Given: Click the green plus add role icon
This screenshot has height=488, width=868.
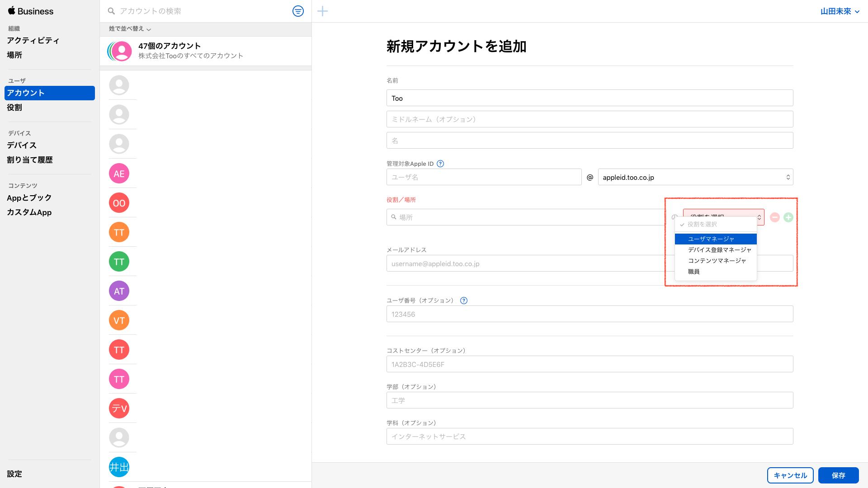Looking at the screenshot, I should (x=788, y=217).
